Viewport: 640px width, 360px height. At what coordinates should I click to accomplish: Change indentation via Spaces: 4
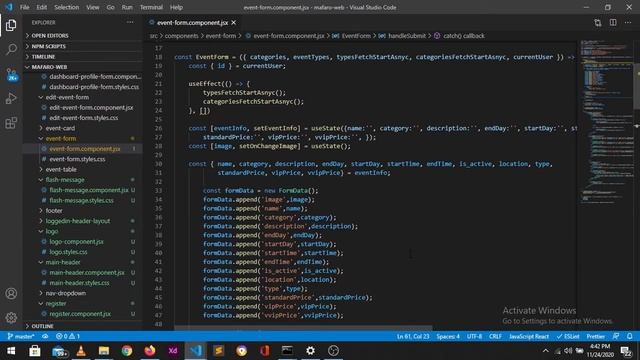point(448,336)
